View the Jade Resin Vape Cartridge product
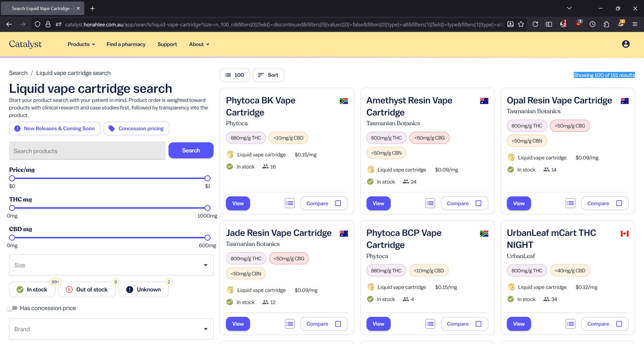The width and height of the screenshot is (644, 344). click(238, 324)
